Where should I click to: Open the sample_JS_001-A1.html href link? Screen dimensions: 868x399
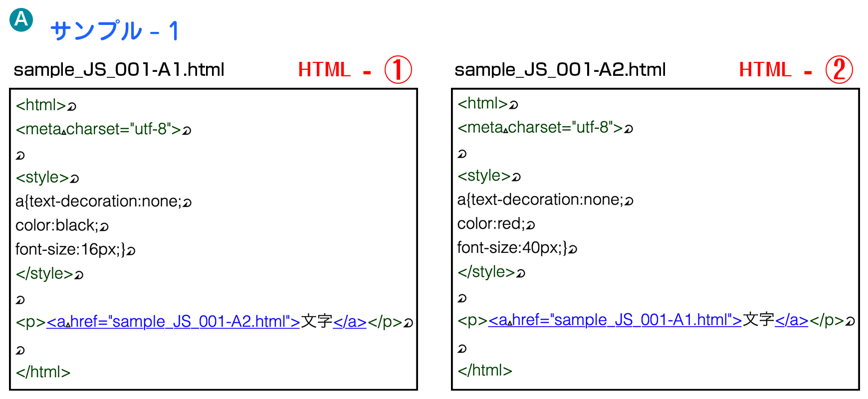coord(615,320)
